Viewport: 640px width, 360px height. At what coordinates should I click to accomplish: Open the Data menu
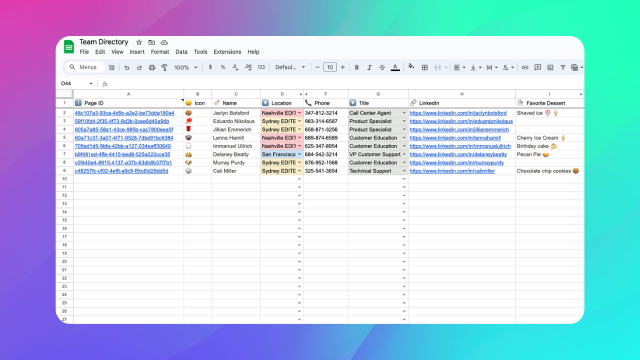tap(181, 52)
